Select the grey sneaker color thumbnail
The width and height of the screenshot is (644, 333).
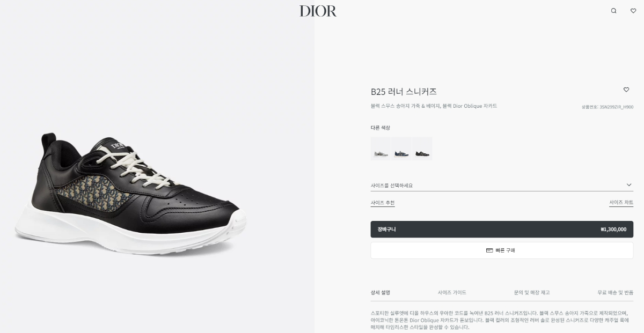pos(380,149)
